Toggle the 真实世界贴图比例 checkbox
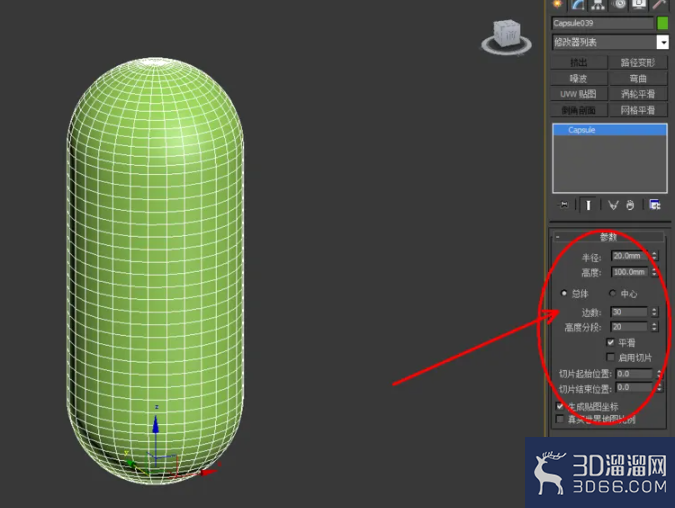Image resolution: width=675 pixels, height=508 pixels. pos(560,418)
